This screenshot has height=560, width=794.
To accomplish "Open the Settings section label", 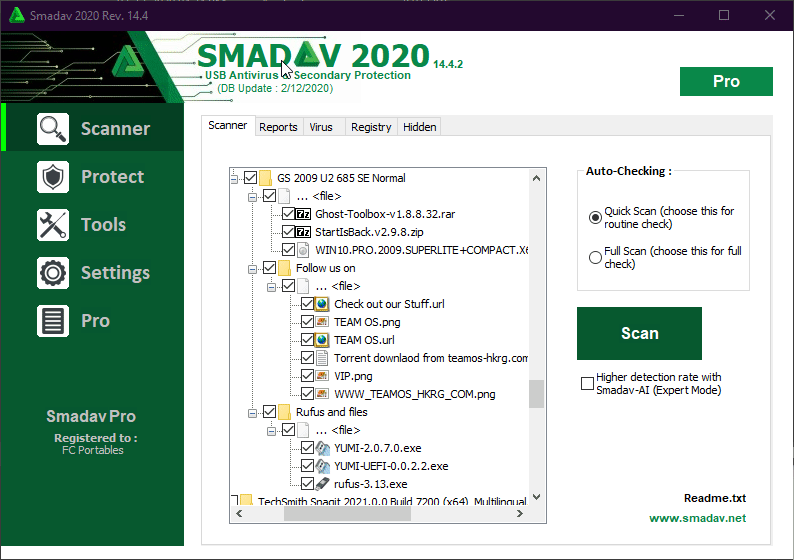I will pyautogui.click(x=115, y=273).
